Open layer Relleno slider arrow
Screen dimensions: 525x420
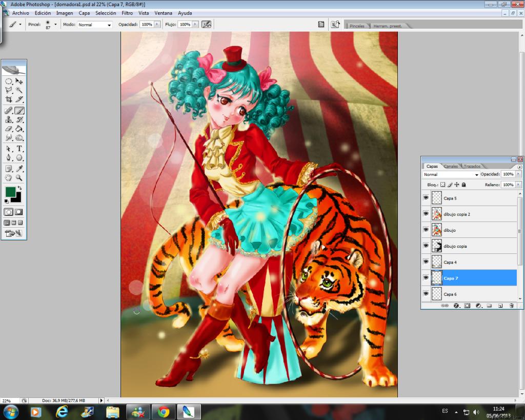tap(518, 185)
